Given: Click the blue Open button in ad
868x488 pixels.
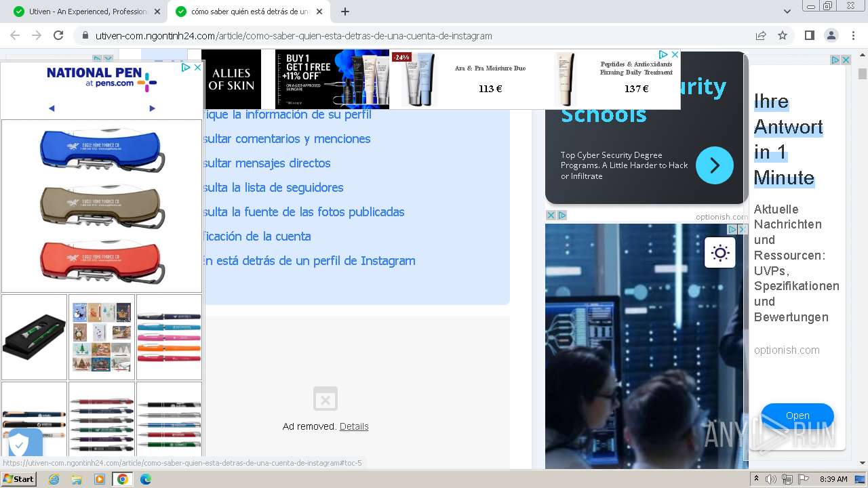Looking at the screenshot, I should pyautogui.click(x=797, y=415).
